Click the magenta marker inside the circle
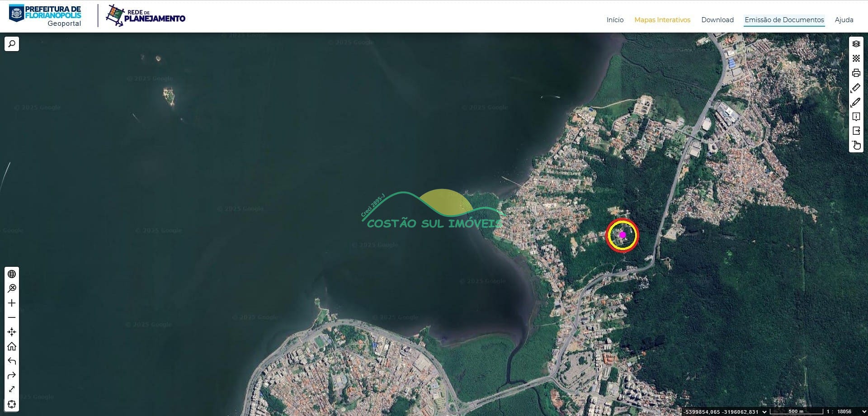The height and width of the screenshot is (416, 868). (623, 235)
